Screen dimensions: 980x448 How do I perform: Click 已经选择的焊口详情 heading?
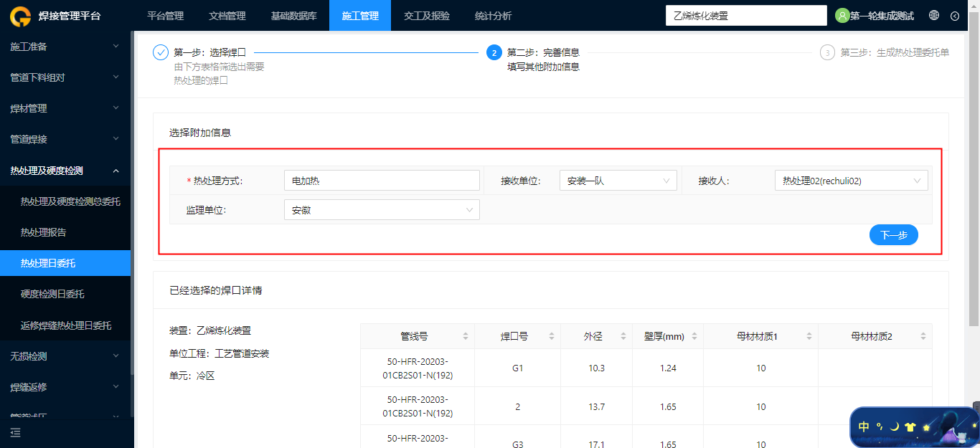click(x=215, y=290)
